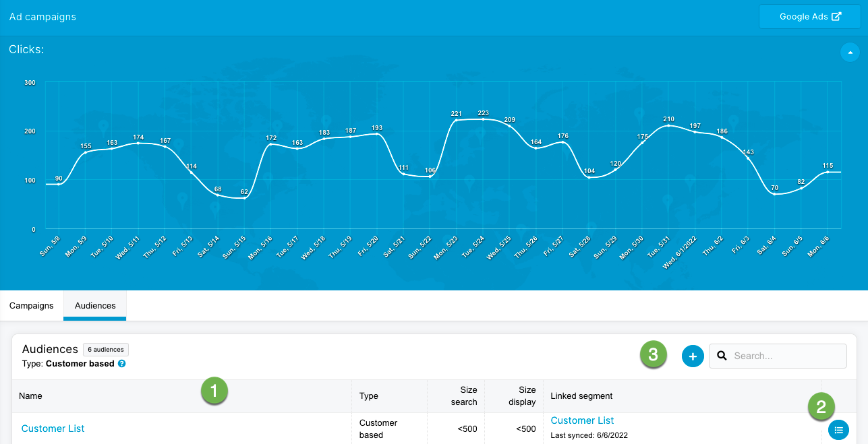
Task: Switch to the Campaigns tab
Action: pos(32,306)
